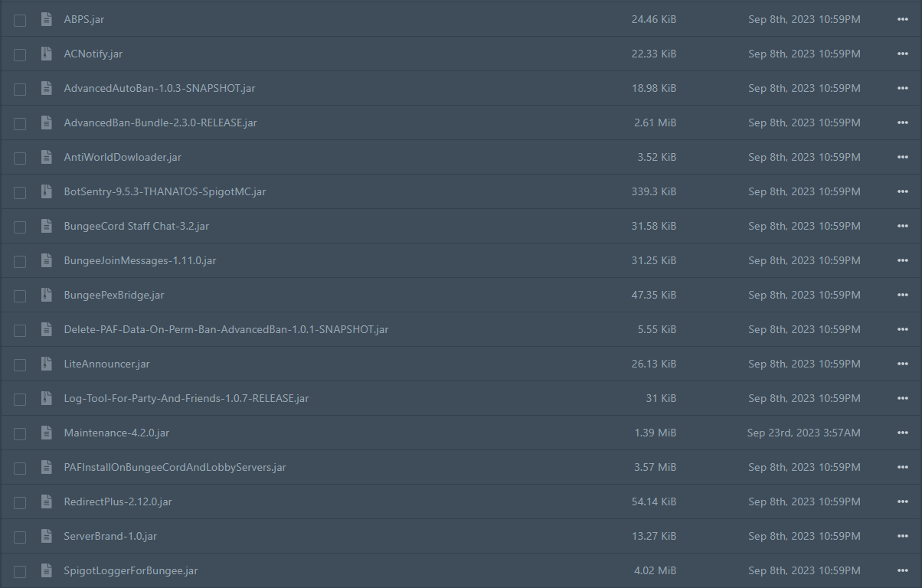This screenshot has height=588, width=922.
Task: Click the file icon next to Maintenance-4.2.0.jar
Action: click(46, 433)
